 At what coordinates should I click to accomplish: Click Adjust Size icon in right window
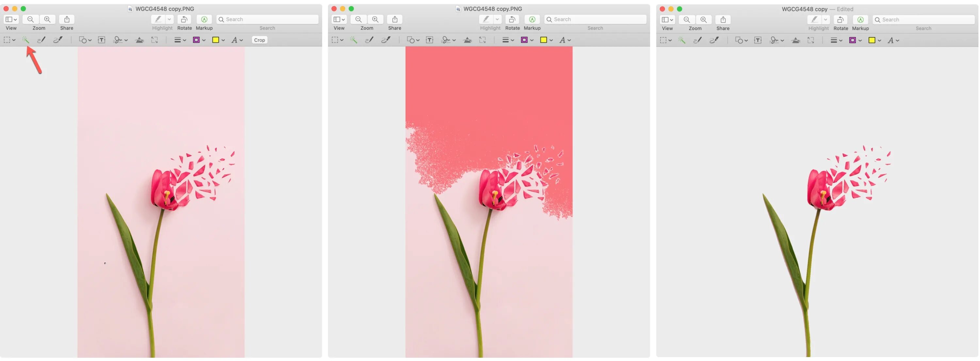(811, 40)
